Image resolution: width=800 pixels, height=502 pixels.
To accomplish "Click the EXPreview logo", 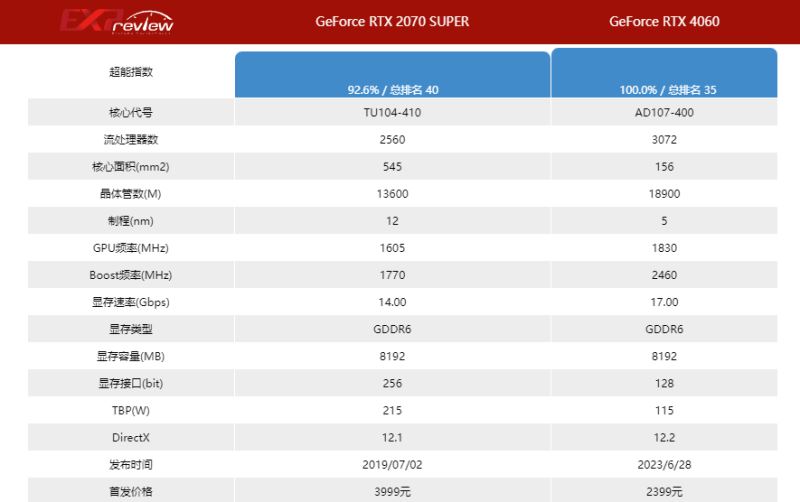I will (117, 22).
